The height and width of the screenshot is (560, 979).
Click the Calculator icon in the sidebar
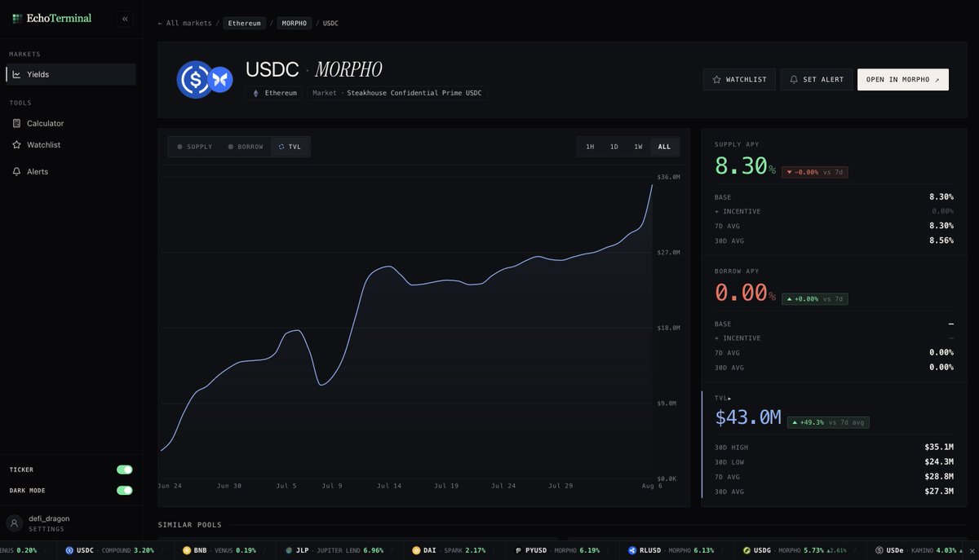click(x=17, y=123)
